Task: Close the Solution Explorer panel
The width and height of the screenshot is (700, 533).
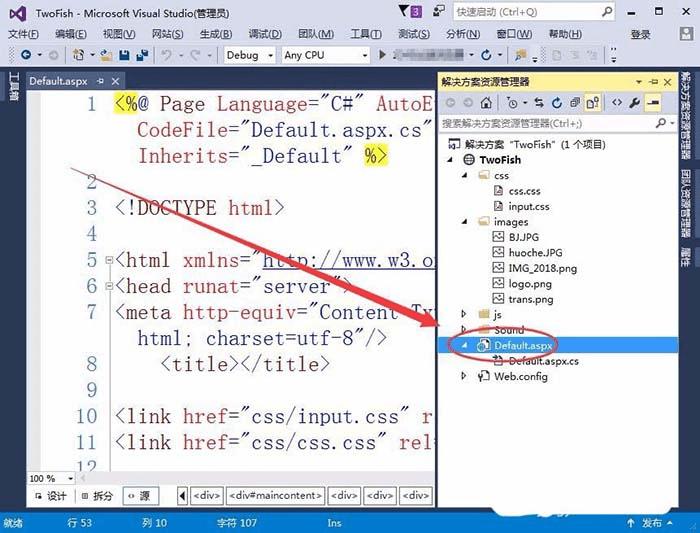Action: [x=668, y=82]
